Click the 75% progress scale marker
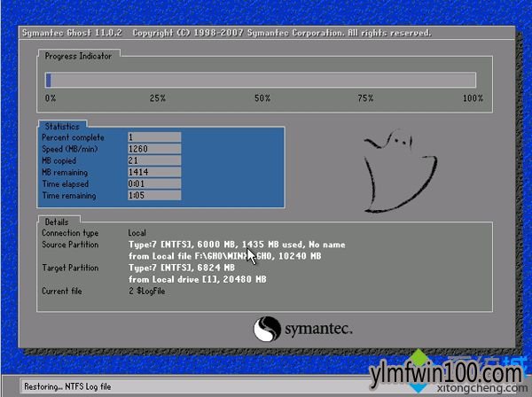532x397 pixels. (x=365, y=98)
